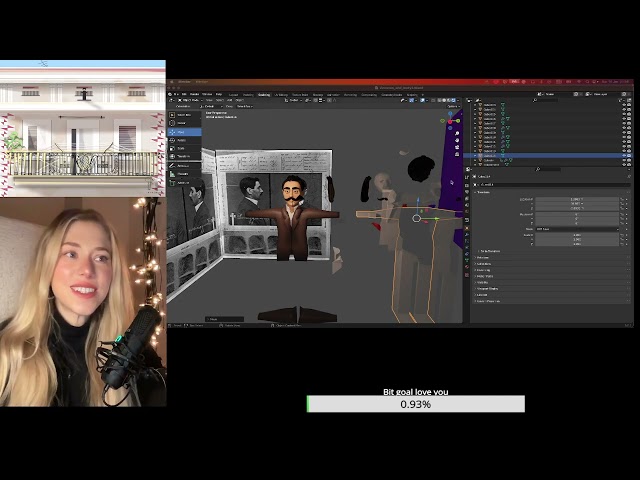Open the World properties tab
The height and width of the screenshot is (480, 640).
point(467,212)
